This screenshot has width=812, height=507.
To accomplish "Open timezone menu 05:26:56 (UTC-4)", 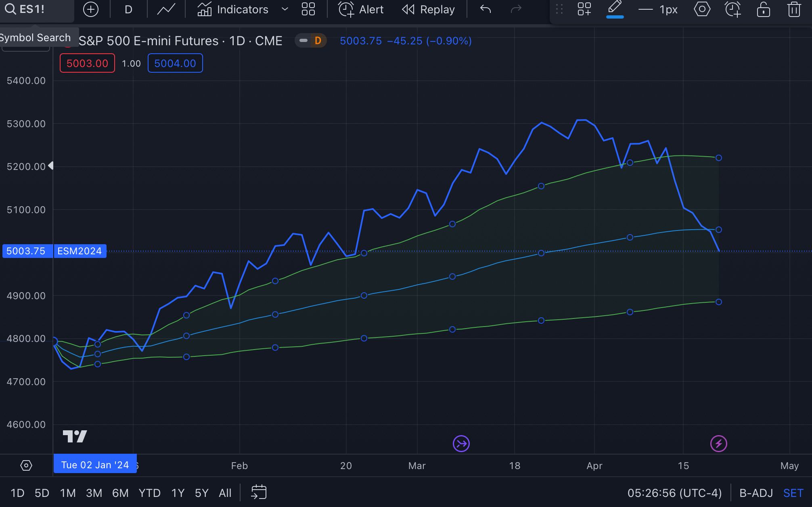I will (674, 493).
